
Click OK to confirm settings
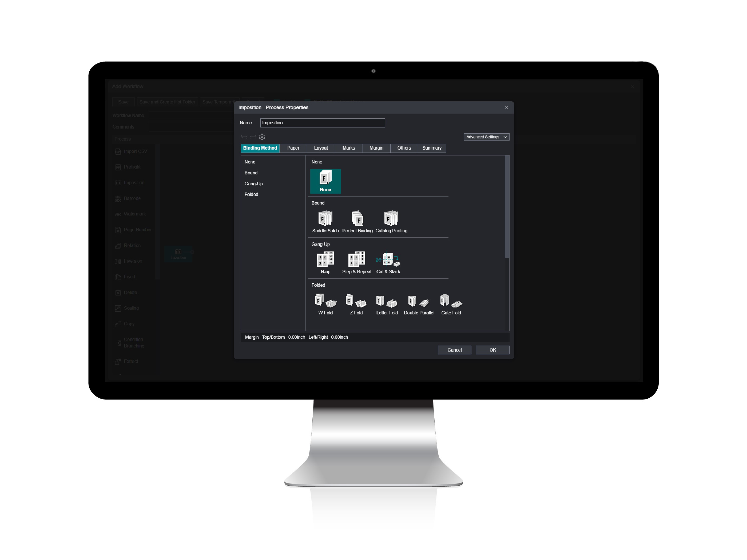tap(493, 350)
